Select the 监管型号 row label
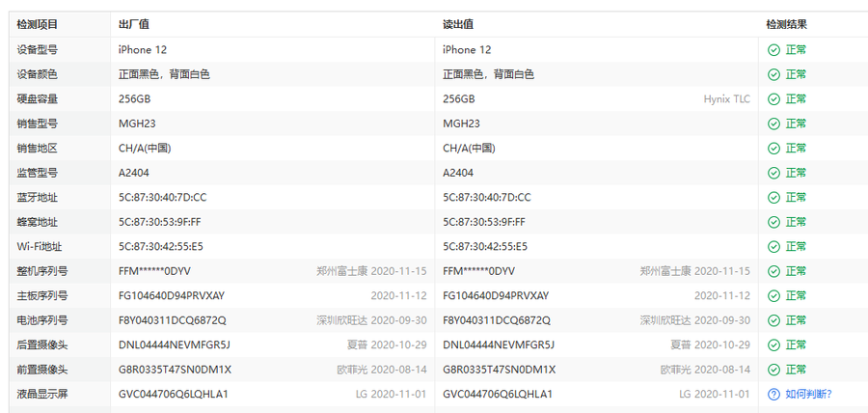This screenshot has height=413, width=868. pyautogui.click(x=37, y=173)
